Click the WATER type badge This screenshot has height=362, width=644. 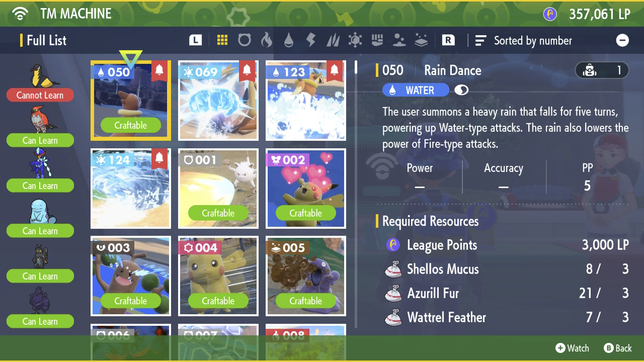point(416,90)
